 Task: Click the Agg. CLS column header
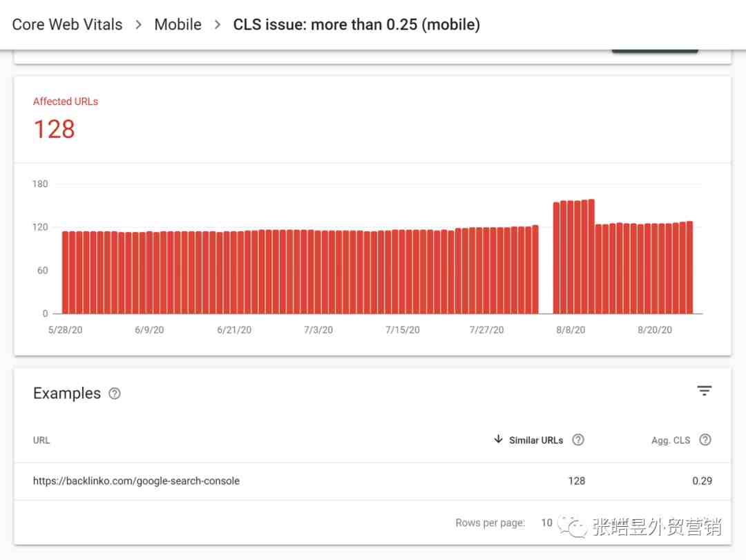[671, 441]
